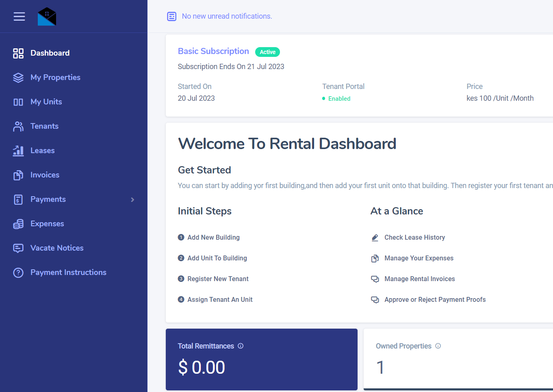Image resolution: width=553 pixels, height=392 pixels.
Task: Click Check Lease History
Action: 415,237
